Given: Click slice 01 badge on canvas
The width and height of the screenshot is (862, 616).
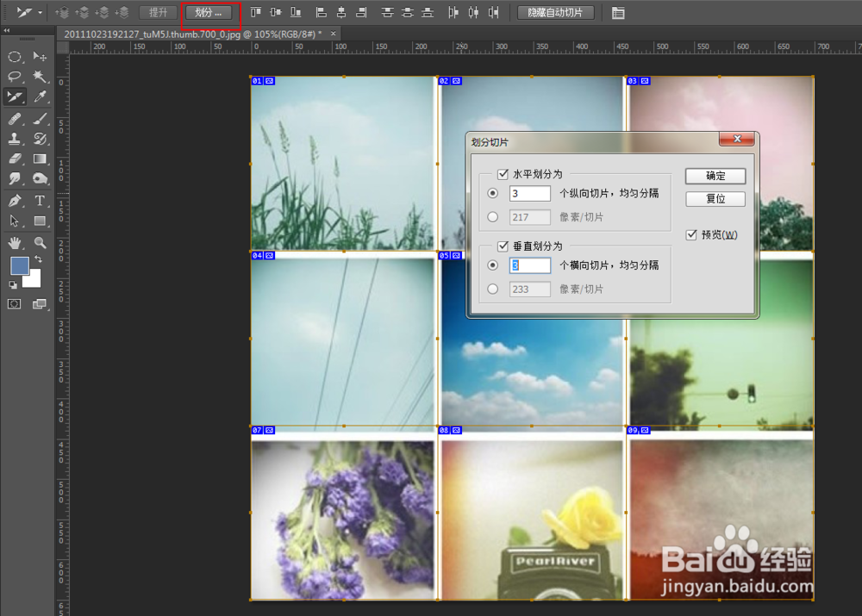Looking at the screenshot, I should tap(263, 81).
